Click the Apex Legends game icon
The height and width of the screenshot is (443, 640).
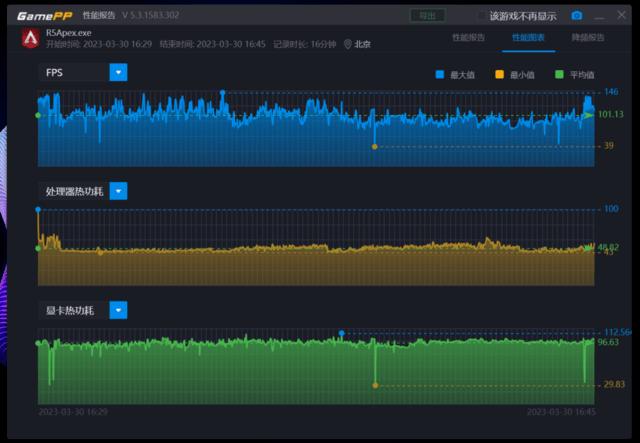(30, 38)
